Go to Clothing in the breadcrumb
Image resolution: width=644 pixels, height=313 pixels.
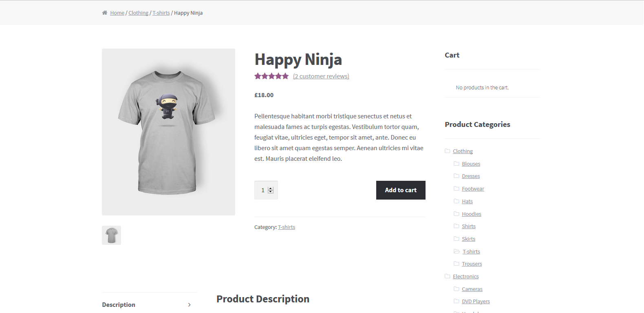pos(138,13)
